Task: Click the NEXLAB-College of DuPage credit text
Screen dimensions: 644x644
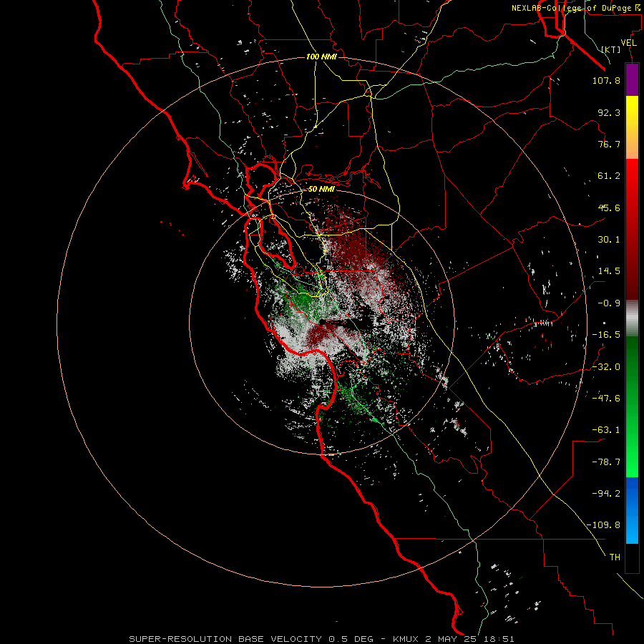Action: [x=577, y=8]
